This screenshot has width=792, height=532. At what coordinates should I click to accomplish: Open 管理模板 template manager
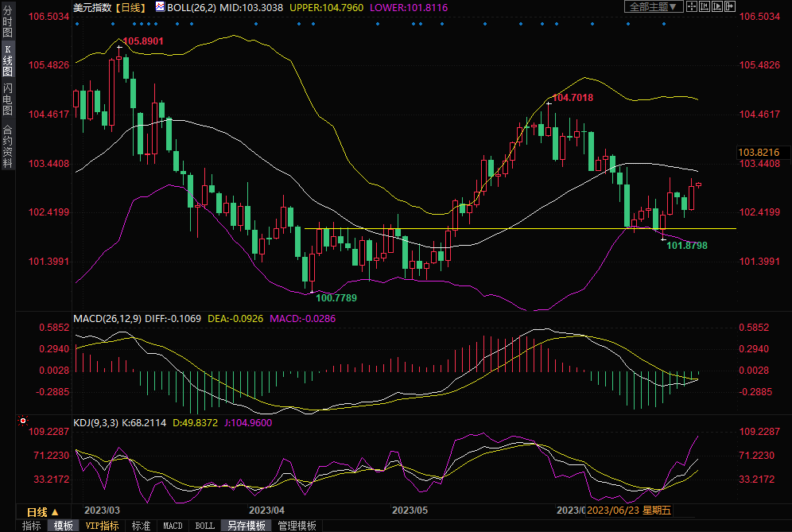tap(297, 526)
